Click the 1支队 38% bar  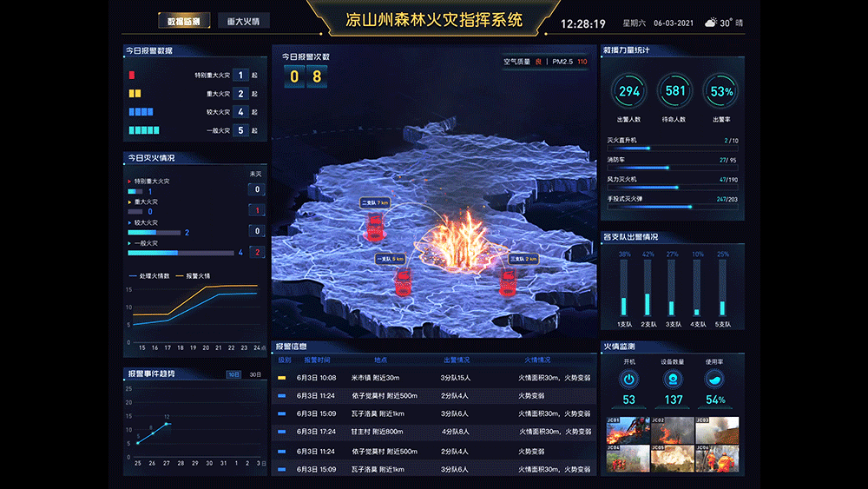624,288
